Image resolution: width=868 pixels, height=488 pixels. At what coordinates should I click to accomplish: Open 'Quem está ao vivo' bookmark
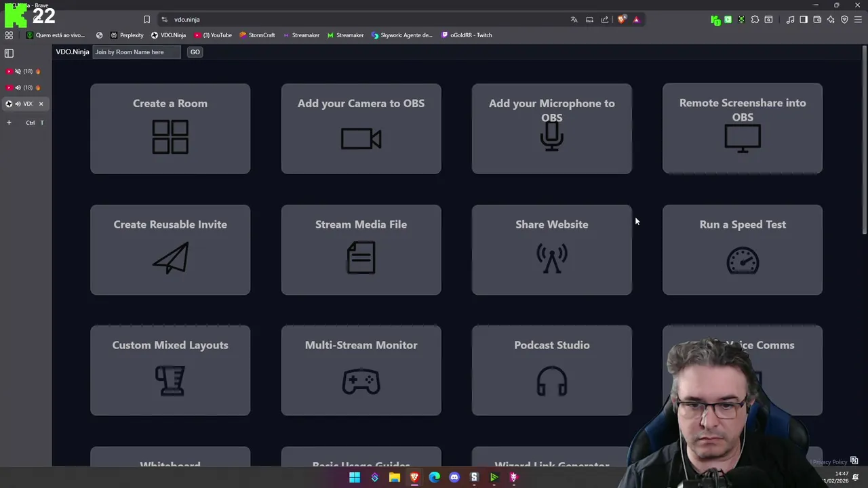coord(56,35)
